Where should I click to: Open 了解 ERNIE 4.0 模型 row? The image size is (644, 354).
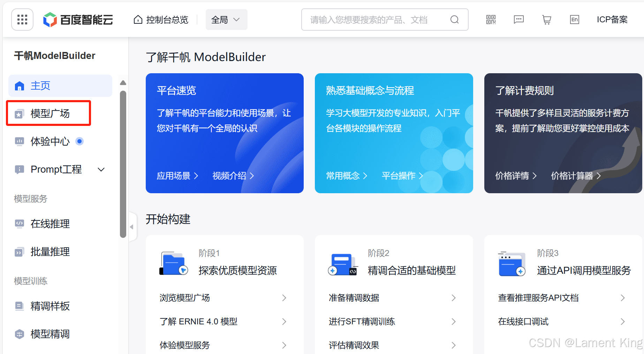click(223, 321)
